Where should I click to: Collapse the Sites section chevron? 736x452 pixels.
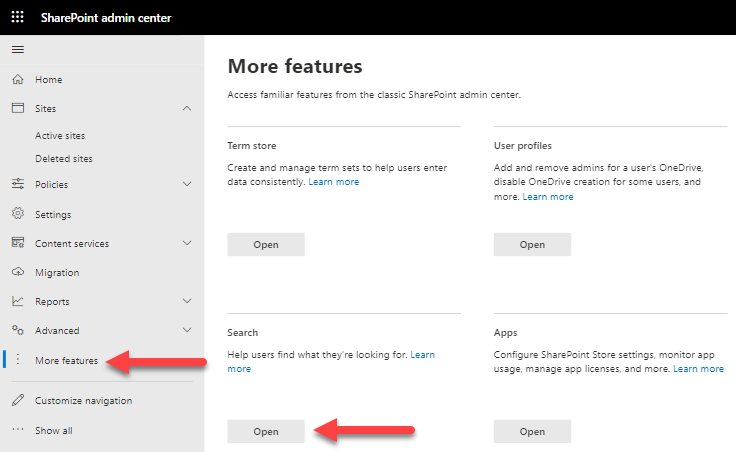(x=187, y=108)
